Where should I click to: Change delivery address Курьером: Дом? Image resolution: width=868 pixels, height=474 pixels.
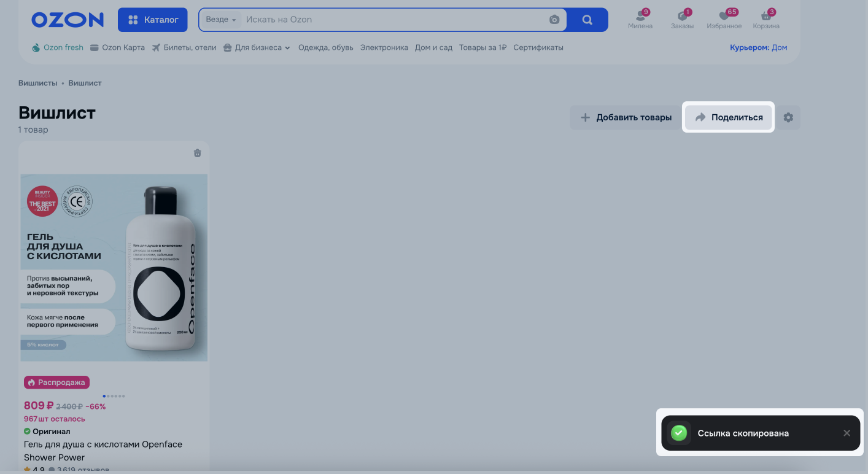pos(758,47)
